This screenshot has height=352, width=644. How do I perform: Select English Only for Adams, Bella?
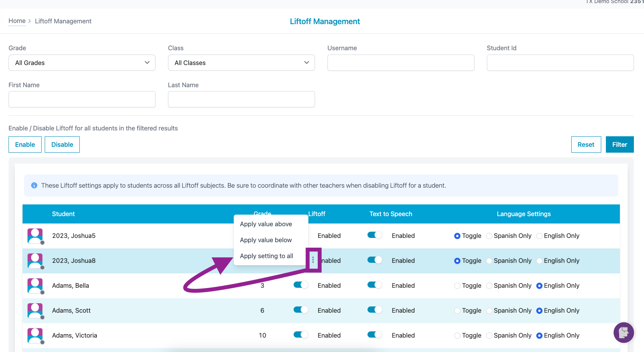[539, 286]
